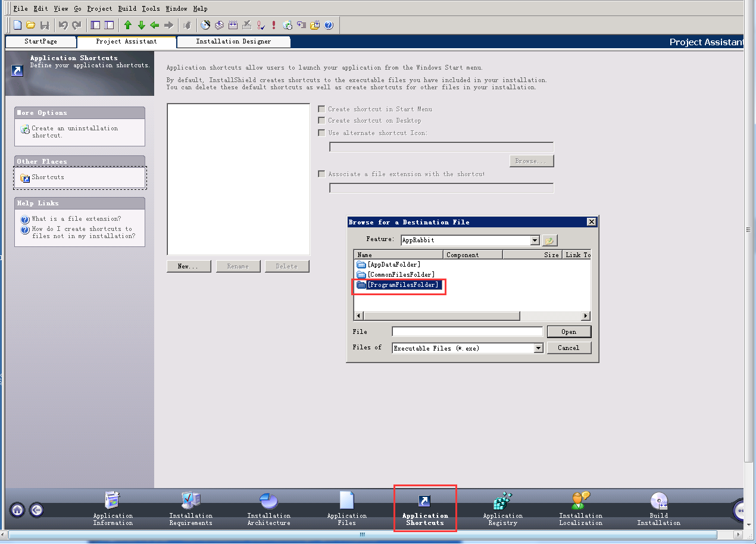Open Files of type Executable Files dropdown
Viewport: 756px width, 544px height.
tap(538, 348)
